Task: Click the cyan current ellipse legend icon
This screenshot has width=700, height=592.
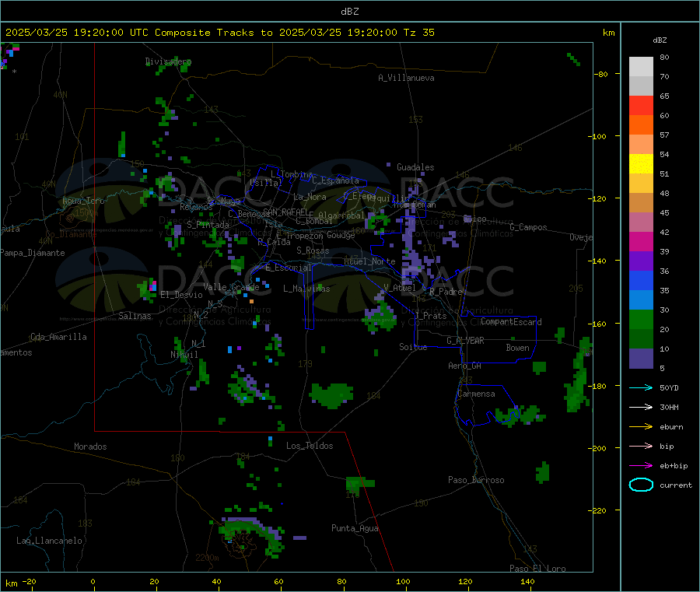Action: [641, 485]
